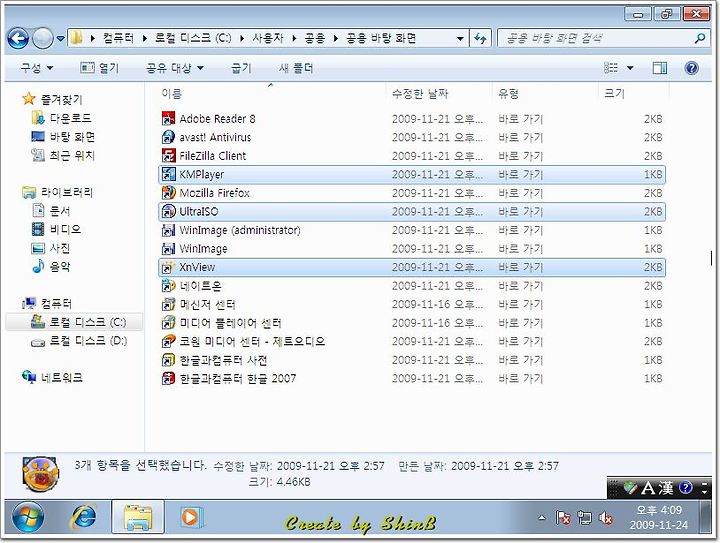Select the Adobe Reader 8 shortcut icon
The height and width of the screenshot is (543, 720).
click(169, 118)
